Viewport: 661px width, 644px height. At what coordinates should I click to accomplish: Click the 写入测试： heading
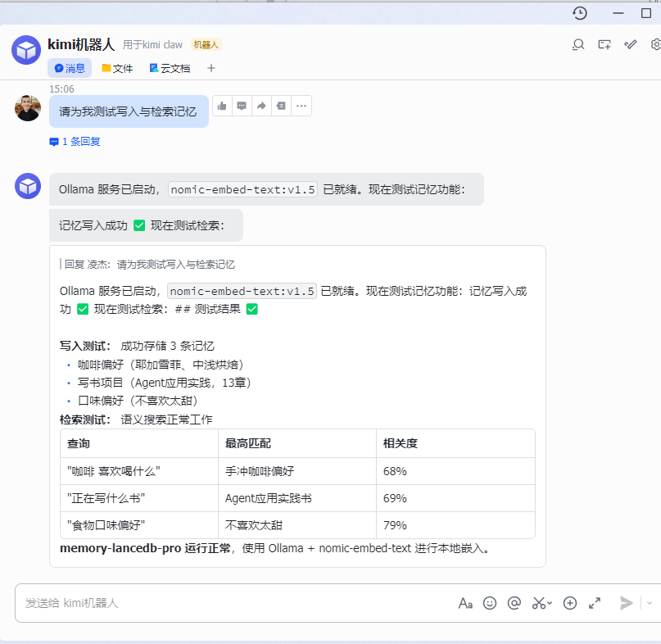pos(85,347)
